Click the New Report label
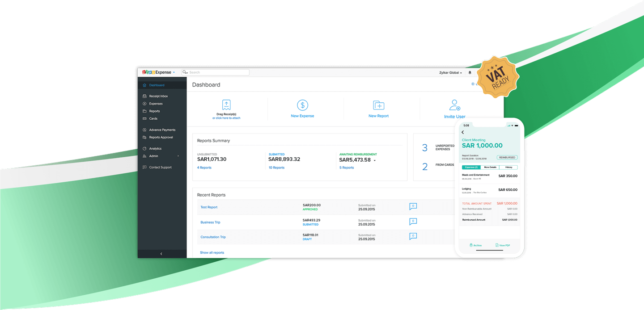 click(379, 116)
